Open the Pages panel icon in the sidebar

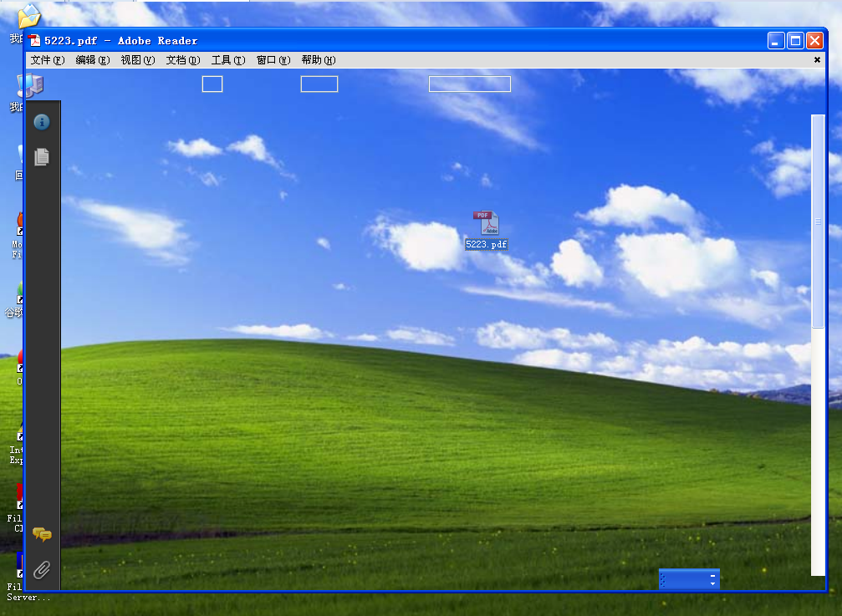pyautogui.click(x=42, y=156)
